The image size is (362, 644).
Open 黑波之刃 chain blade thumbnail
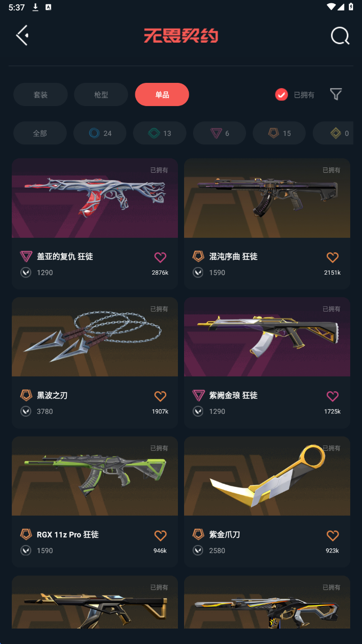(95, 337)
